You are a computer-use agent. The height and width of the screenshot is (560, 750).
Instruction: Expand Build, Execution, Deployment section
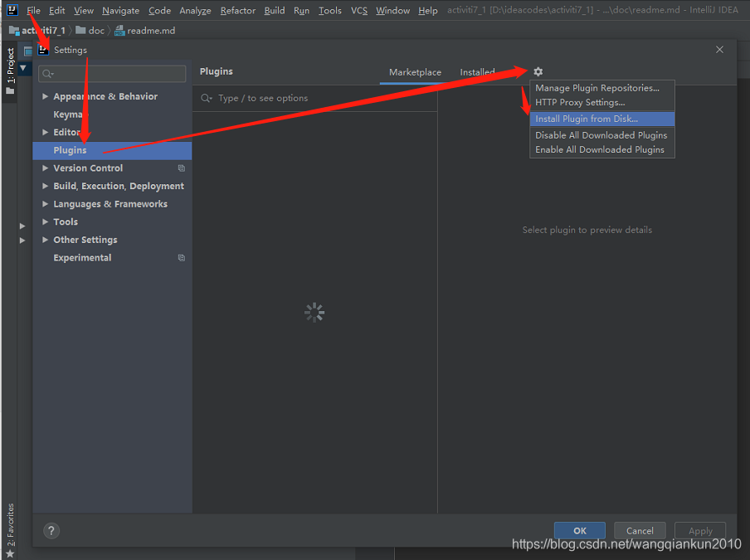point(45,186)
